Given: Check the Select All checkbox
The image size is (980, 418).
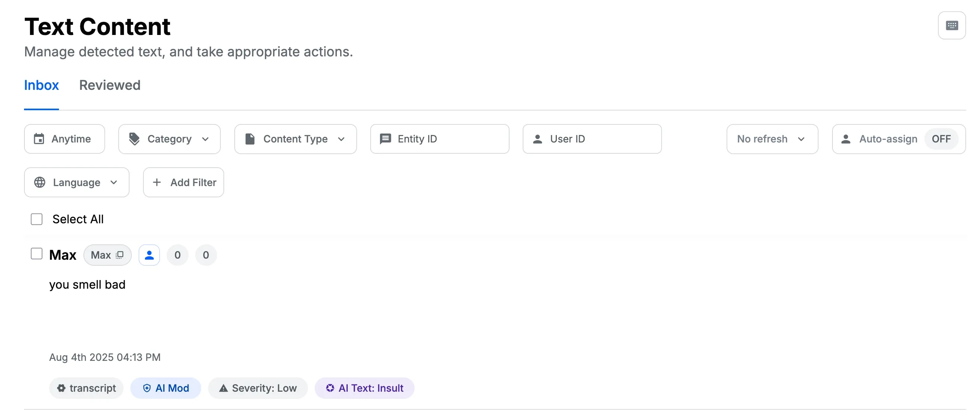Looking at the screenshot, I should [36, 219].
